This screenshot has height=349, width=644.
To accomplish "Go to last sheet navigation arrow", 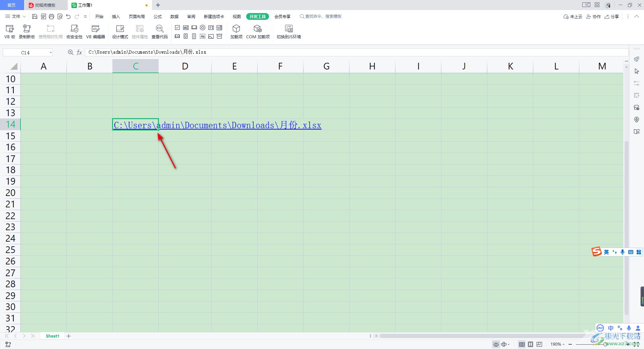I will [x=33, y=336].
